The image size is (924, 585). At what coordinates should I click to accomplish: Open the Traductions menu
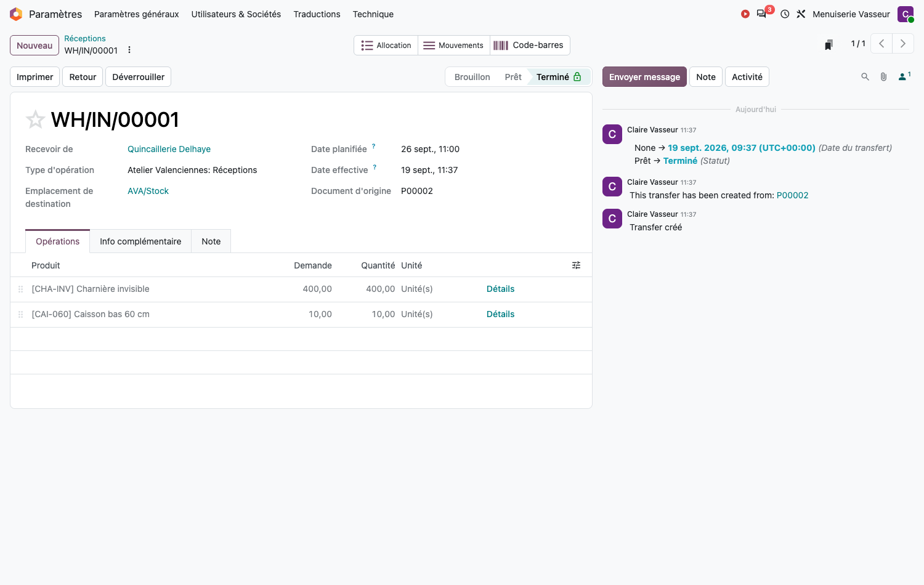[317, 14]
